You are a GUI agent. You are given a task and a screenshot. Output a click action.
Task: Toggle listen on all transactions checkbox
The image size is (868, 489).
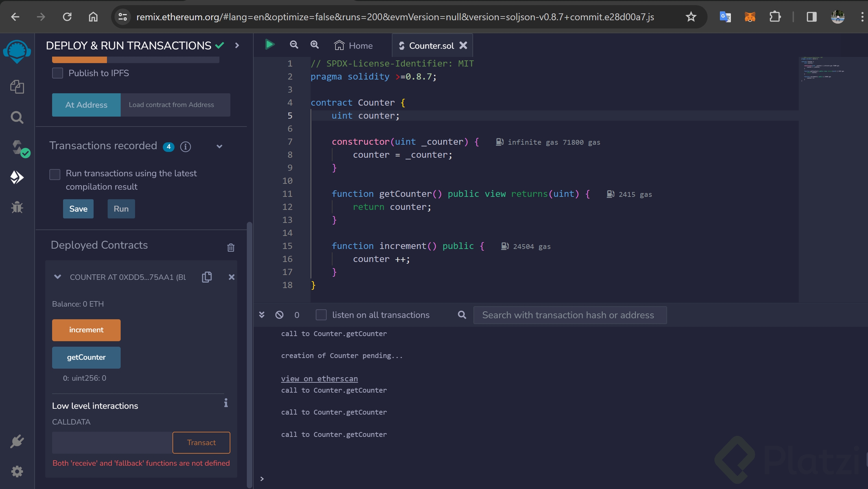click(x=321, y=315)
